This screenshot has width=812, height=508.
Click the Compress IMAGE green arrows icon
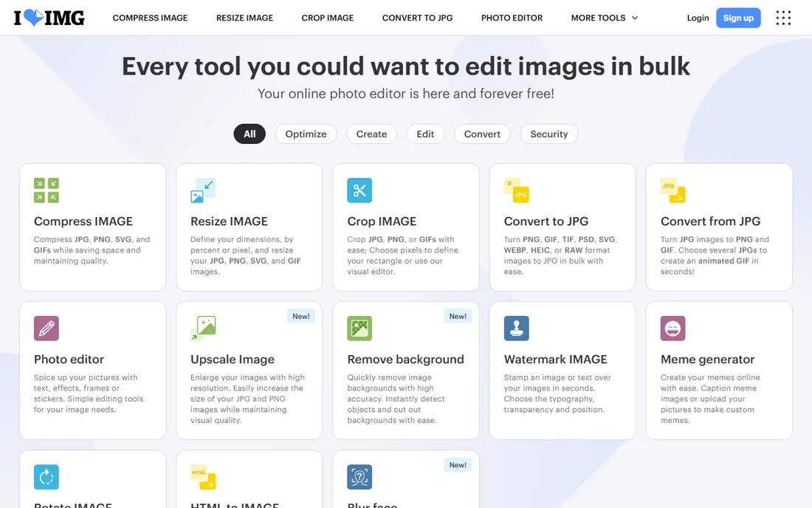[47, 190]
